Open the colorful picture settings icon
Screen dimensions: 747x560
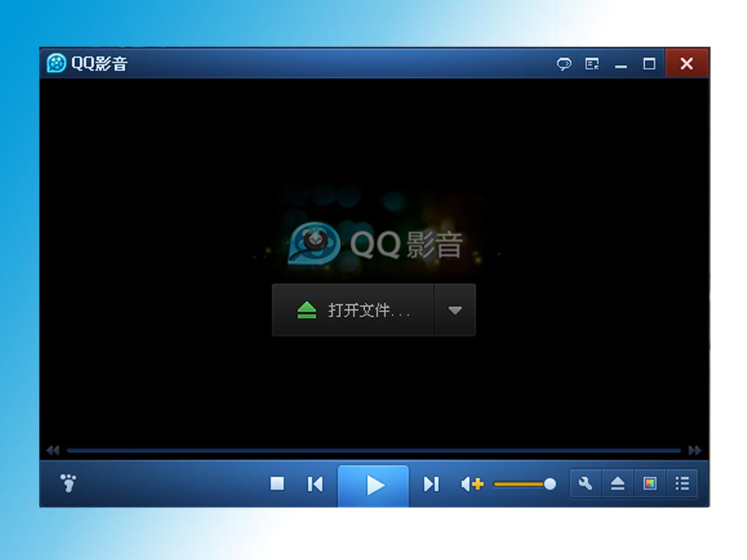pos(650,483)
